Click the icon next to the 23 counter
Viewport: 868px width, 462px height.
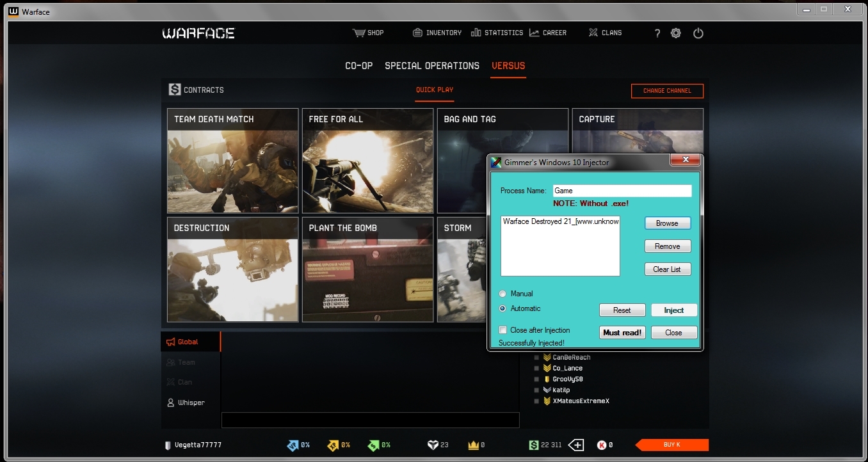(x=433, y=445)
